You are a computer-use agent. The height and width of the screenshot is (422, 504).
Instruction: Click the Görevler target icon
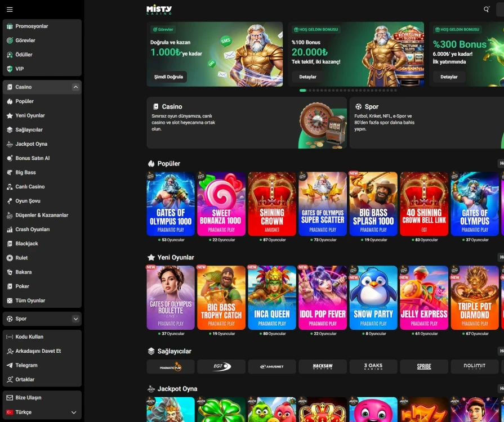click(x=10, y=41)
